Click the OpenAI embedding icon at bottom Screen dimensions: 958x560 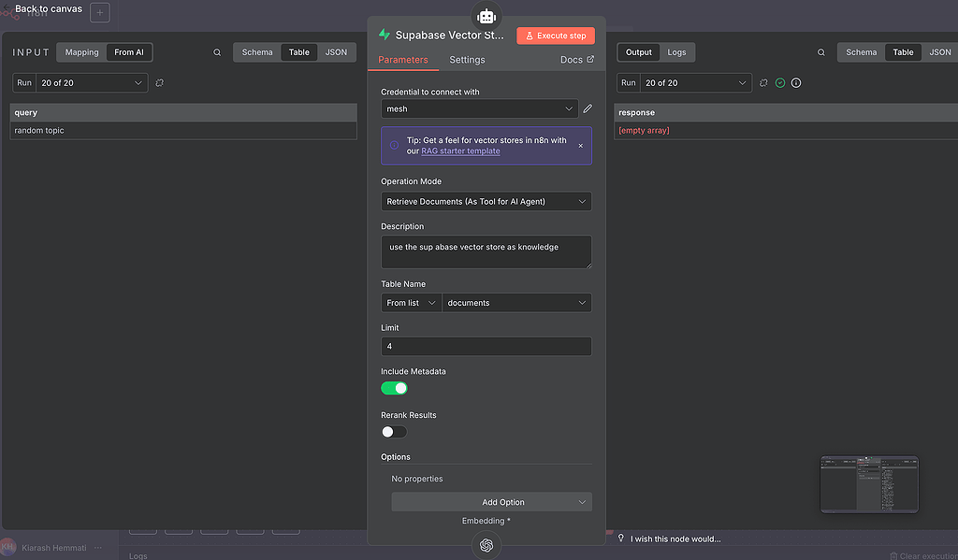tap(486, 545)
